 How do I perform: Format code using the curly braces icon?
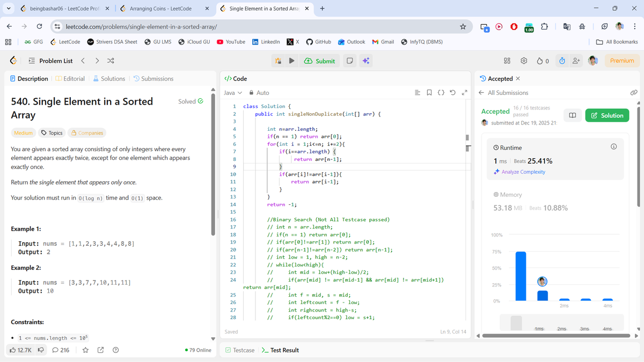(440, 92)
